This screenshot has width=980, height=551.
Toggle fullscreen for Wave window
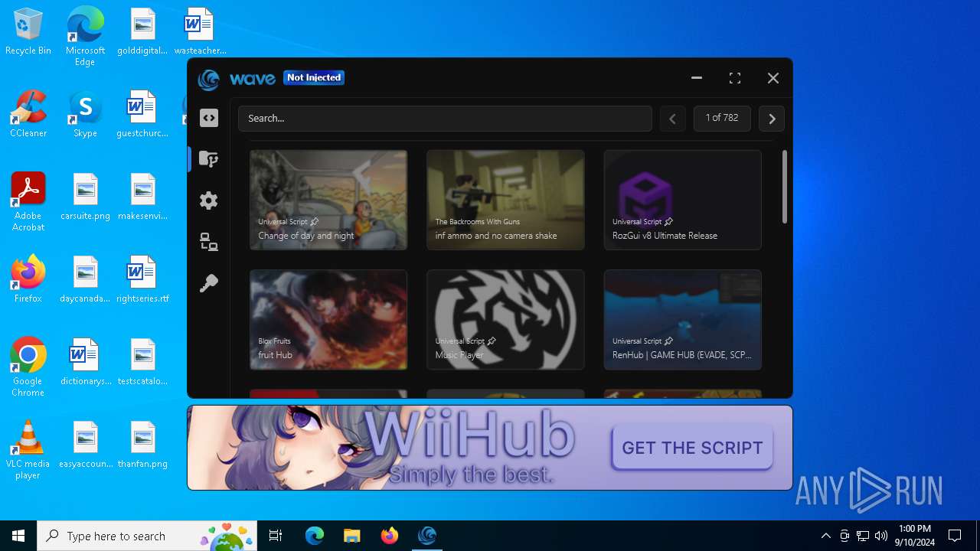[x=735, y=78]
